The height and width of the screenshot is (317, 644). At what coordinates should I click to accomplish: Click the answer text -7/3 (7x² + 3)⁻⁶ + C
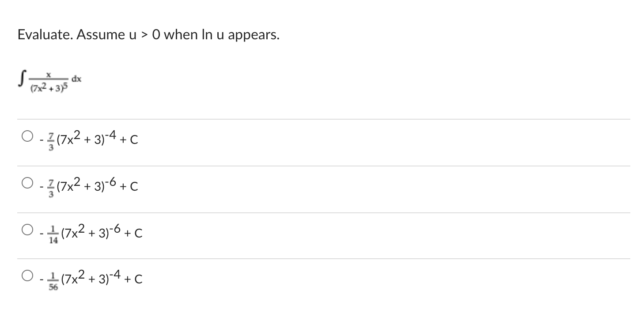pyautogui.click(x=88, y=186)
